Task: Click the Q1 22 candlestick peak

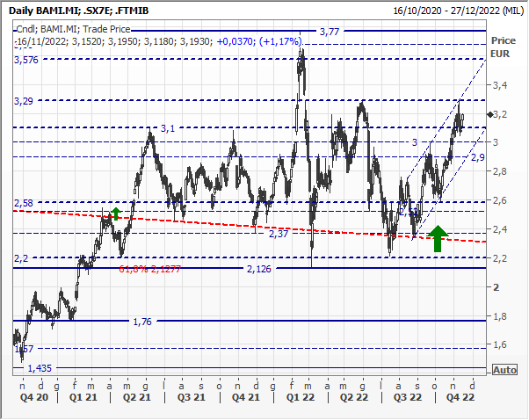Action: 301,54
